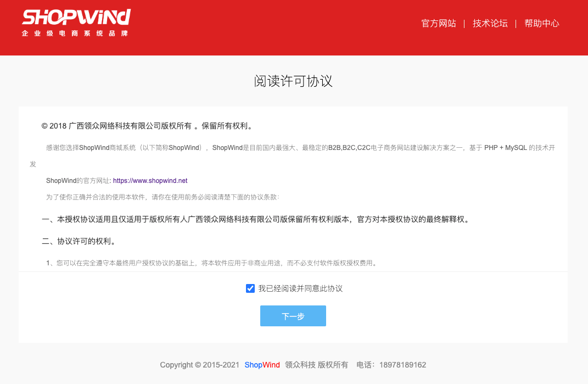Click the 下一步 button
This screenshot has width=588, height=384.
293,316
